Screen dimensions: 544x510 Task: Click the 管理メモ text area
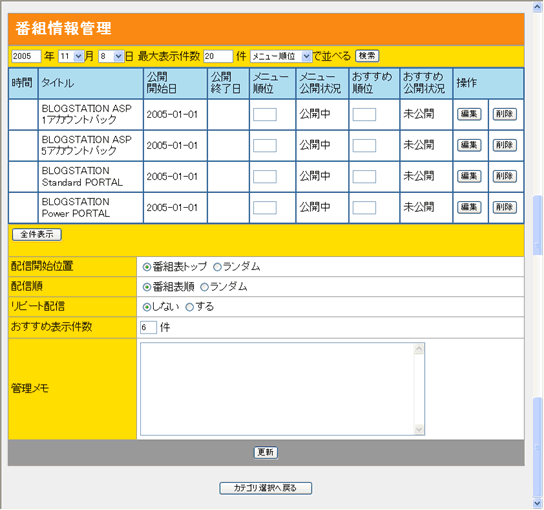(282, 389)
